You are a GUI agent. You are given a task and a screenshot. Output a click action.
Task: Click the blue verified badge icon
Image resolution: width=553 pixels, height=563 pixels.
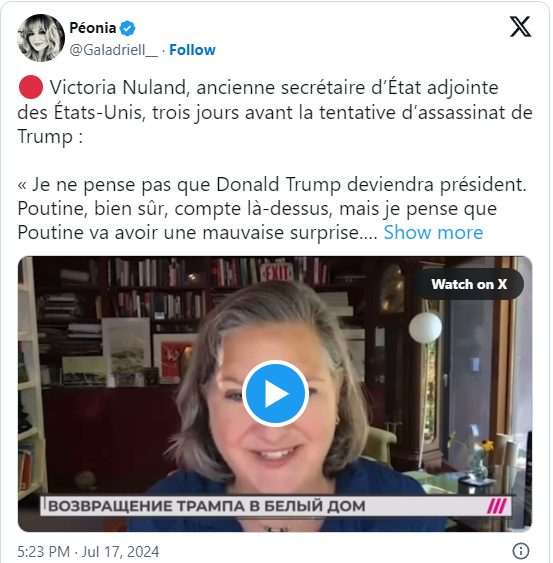(x=127, y=28)
